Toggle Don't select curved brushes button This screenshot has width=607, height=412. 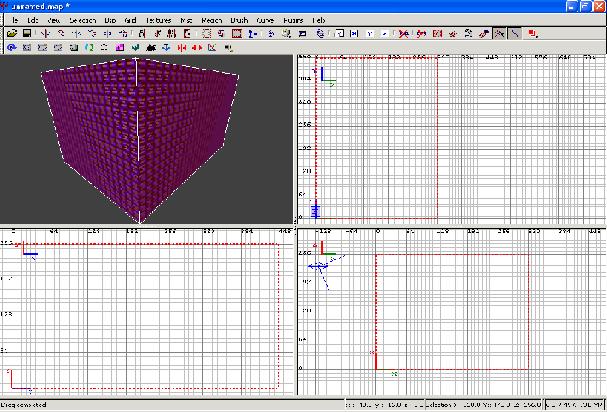(x=421, y=34)
